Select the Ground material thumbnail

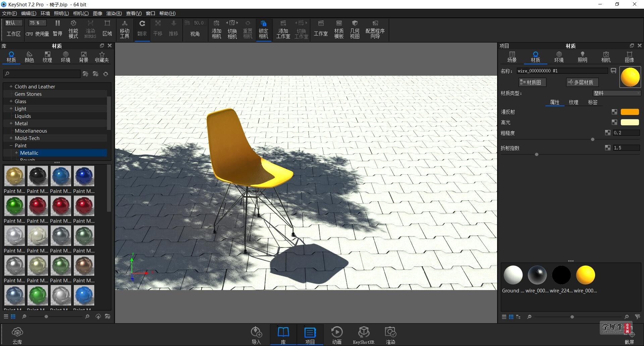tap(513, 275)
